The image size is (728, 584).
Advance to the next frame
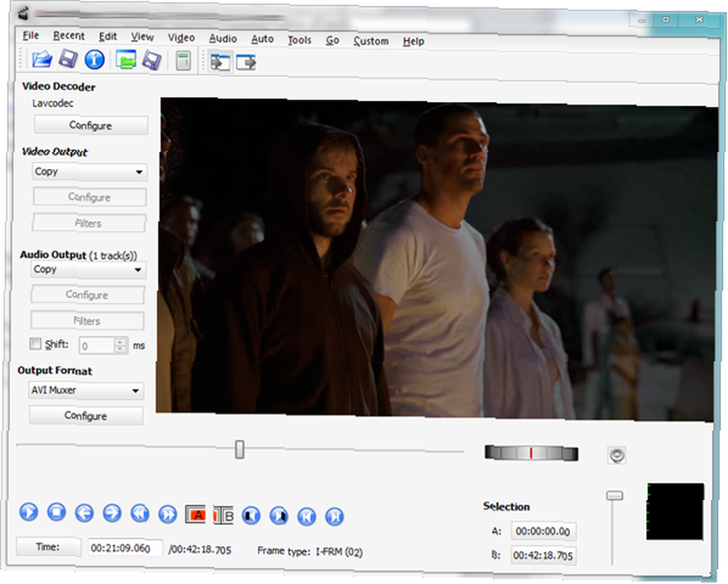[x=112, y=513]
